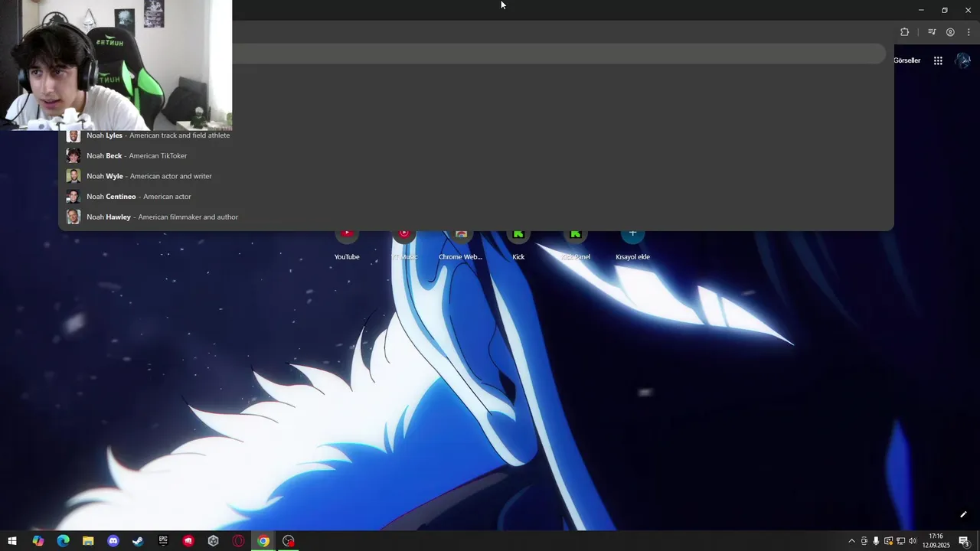Image resolution: width=980 pixels, height=551 pixels.
Task: Click the network tray icon
Action: pyautogui.click(x=900, y=541)
